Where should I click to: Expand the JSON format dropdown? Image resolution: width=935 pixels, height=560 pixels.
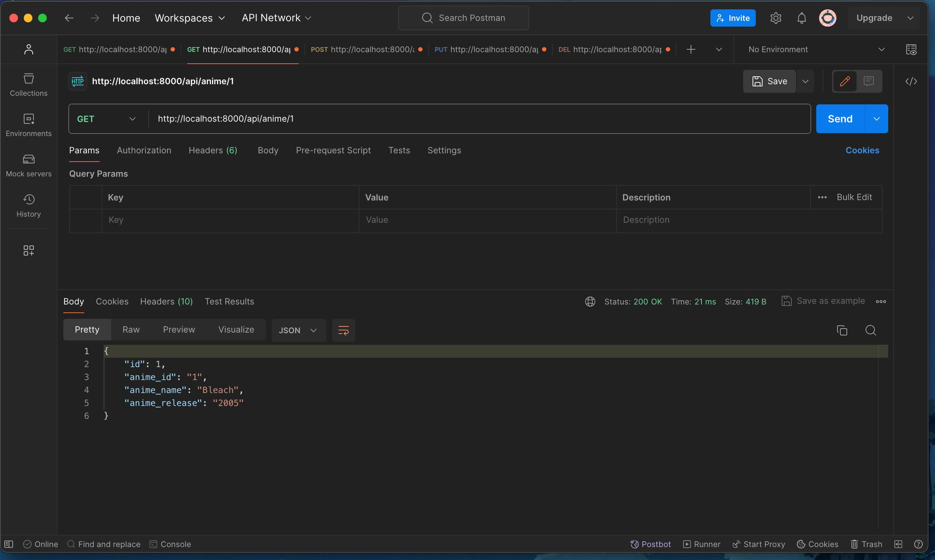298,330
